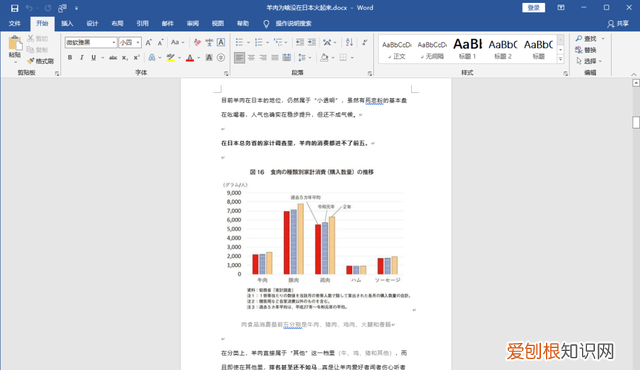
Task: Expand the bullet list dropdown arrow
Action: click(248, 42)
